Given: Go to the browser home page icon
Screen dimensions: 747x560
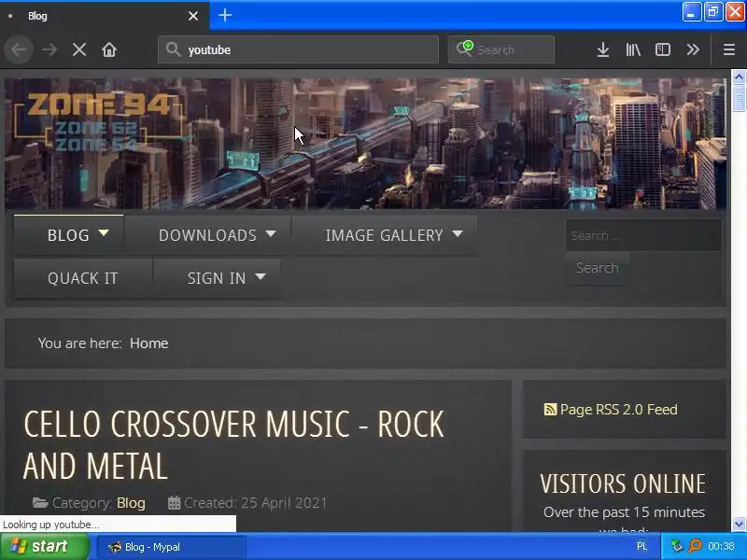Looking at the screenshot, I should click(x=109, y=49).
